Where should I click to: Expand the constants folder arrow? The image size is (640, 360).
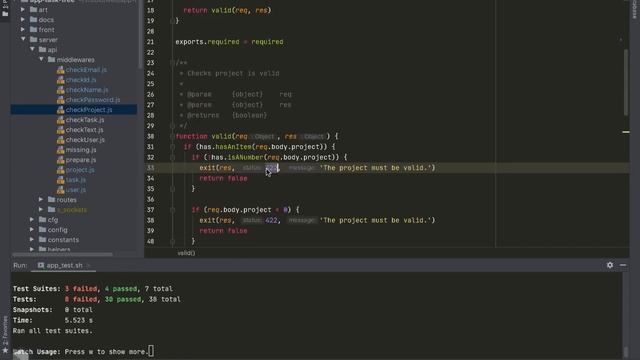tap(32, 240)
